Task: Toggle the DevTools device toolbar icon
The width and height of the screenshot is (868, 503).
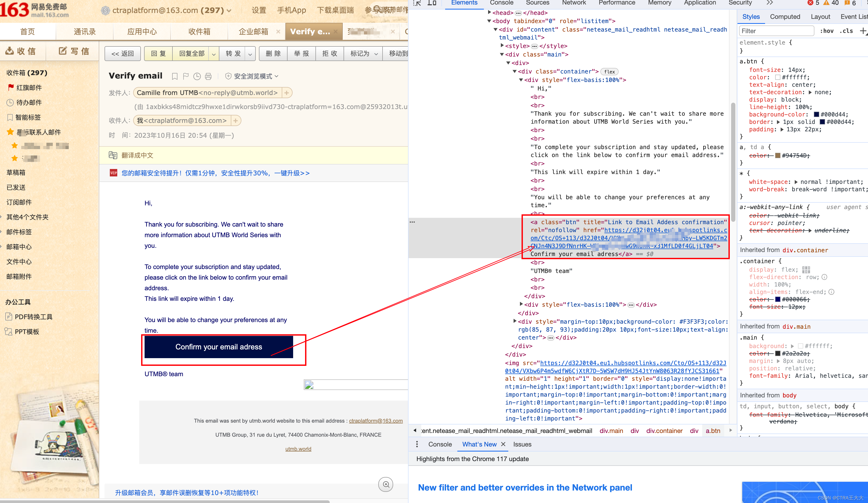Action: (432, 3)
